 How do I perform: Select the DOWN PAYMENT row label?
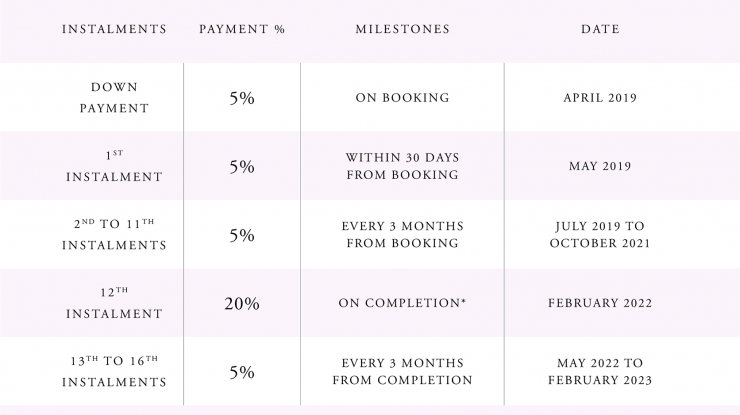(x=114, y=98)
